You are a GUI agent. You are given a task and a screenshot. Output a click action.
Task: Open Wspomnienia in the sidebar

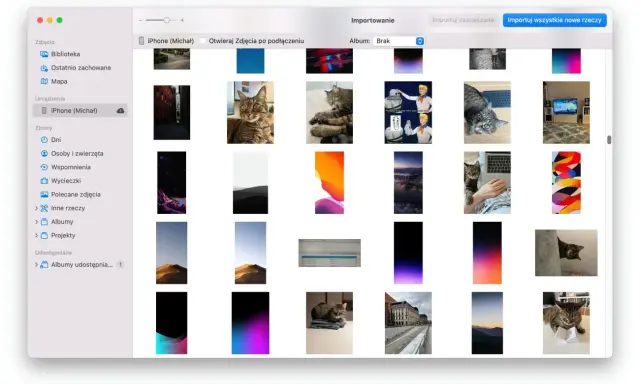pos(71,167)
